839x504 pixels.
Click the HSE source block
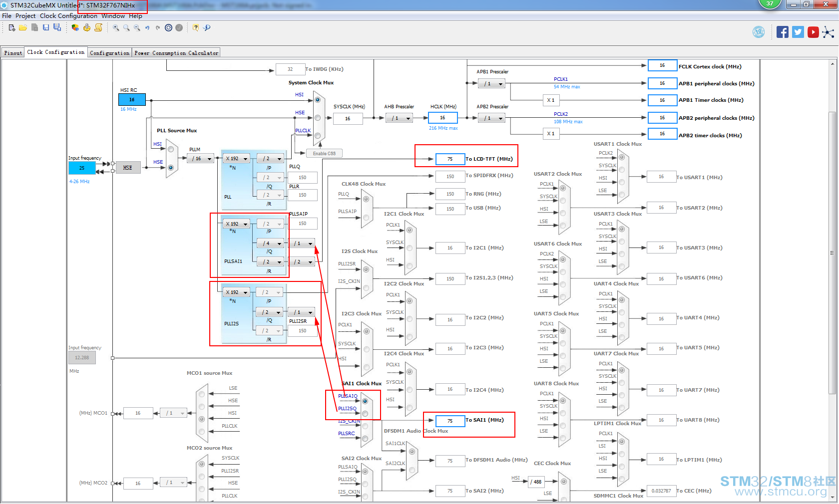(x=128, y=168)
